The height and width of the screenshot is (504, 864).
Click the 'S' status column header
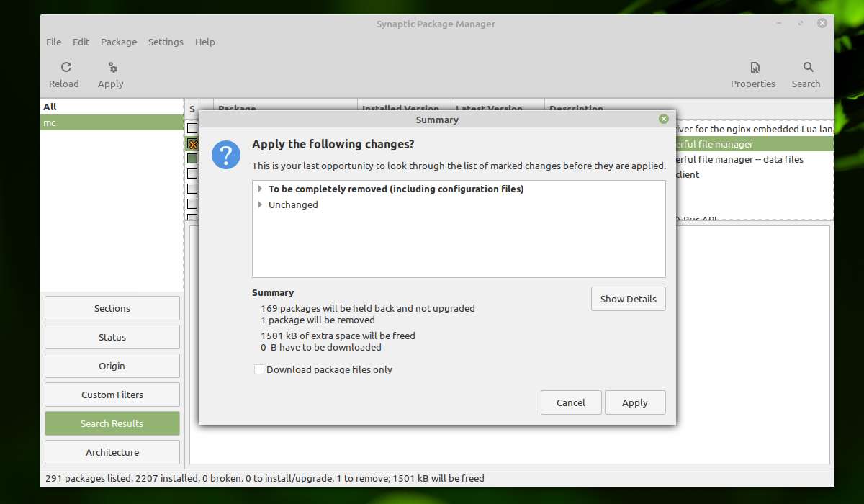click(x=192, y=109)
